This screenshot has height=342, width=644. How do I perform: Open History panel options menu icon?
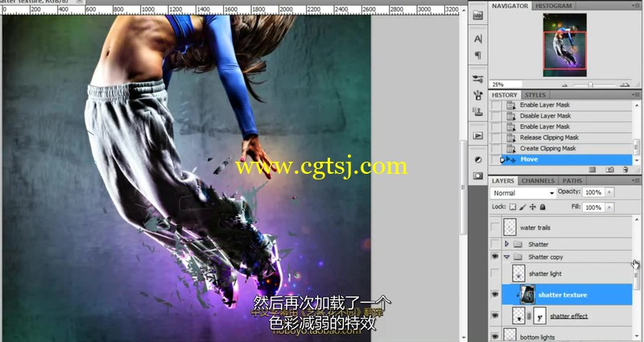click(x=636, y=95)
